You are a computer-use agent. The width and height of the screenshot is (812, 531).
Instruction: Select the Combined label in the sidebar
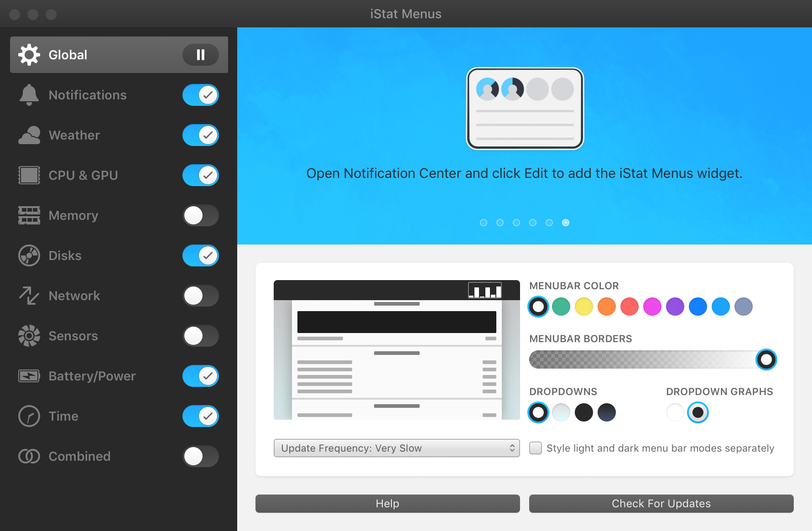coord(80,456)
